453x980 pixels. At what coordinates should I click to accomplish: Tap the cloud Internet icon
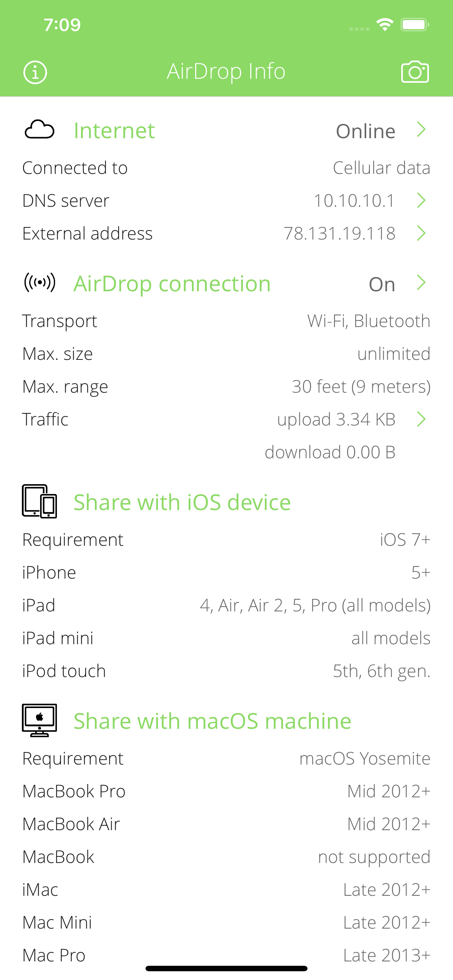coord(39,130)
